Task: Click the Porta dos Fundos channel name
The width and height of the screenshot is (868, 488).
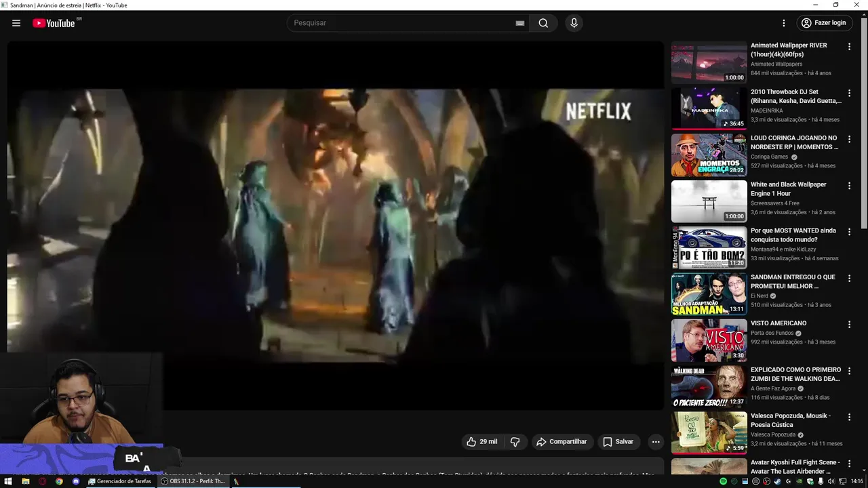Action: [x=772, y=333]
